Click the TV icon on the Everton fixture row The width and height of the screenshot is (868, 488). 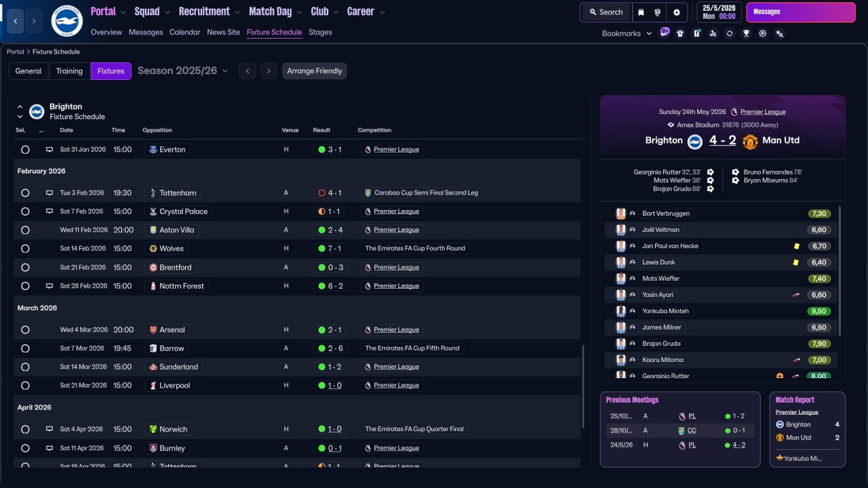50,150
